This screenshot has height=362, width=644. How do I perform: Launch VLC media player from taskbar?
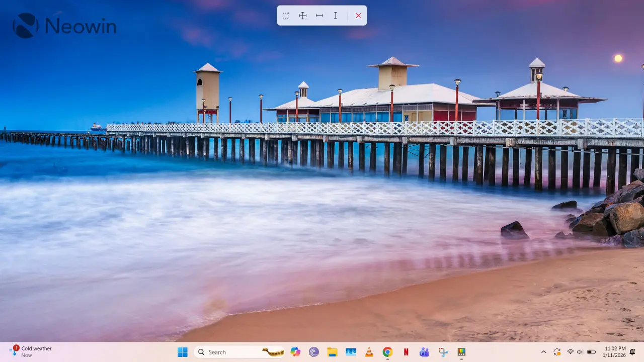(369, 352)
